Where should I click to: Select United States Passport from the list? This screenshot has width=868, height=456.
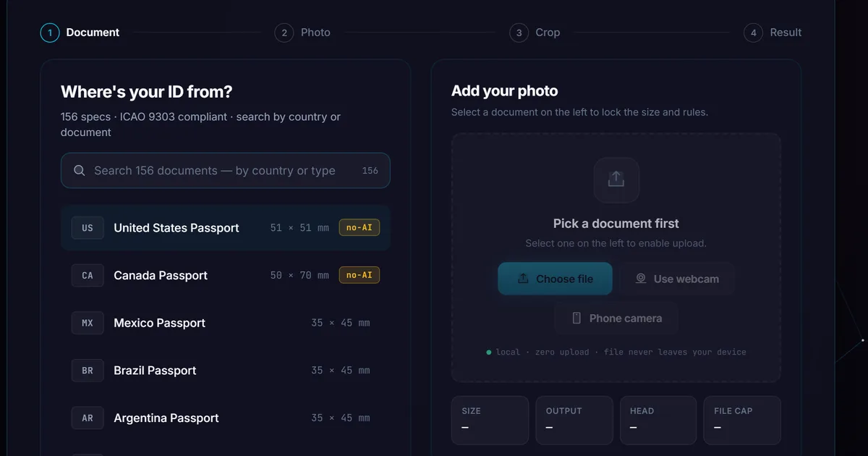pyautogui.click(x=226, y=228)
